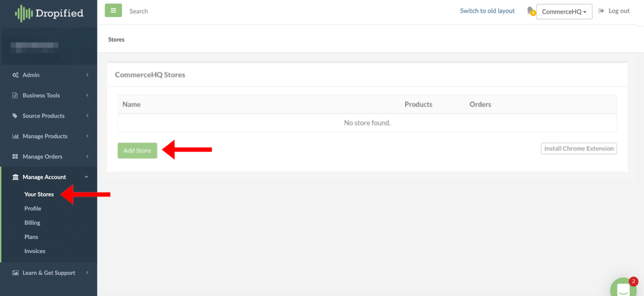Screen dimensions: 644x296
Task: Open the Profile page
Action: pos(33,209)
